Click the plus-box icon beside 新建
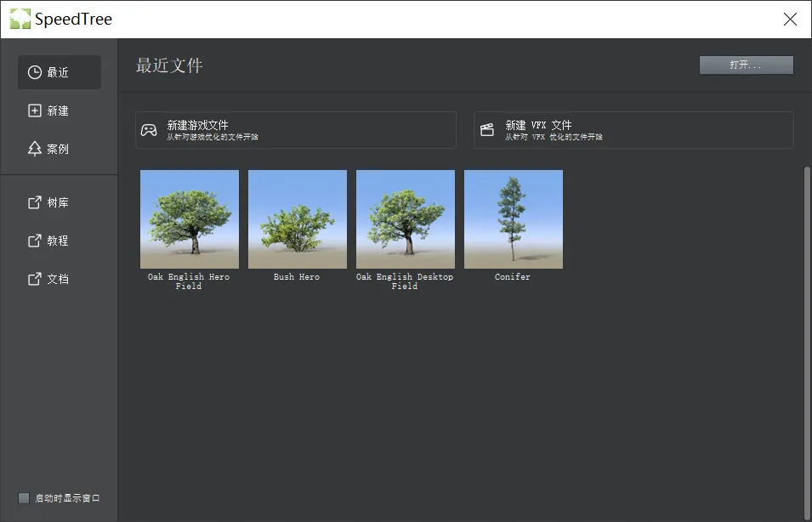 pos(35,111)
